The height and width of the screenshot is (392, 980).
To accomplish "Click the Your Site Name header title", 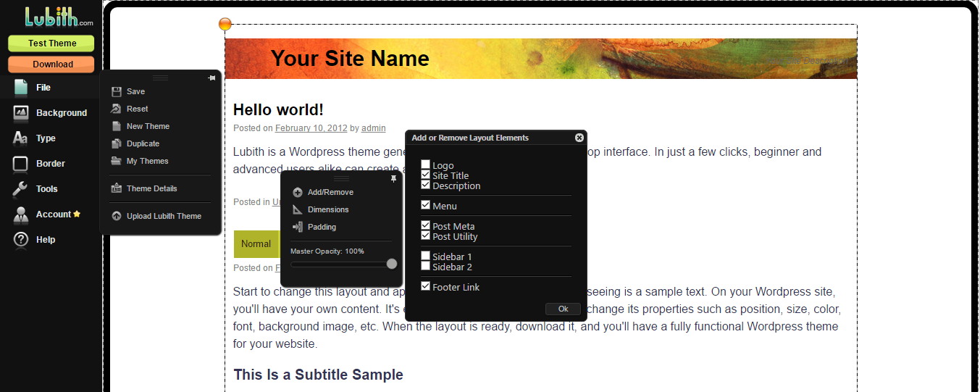I will pos(350,59).
